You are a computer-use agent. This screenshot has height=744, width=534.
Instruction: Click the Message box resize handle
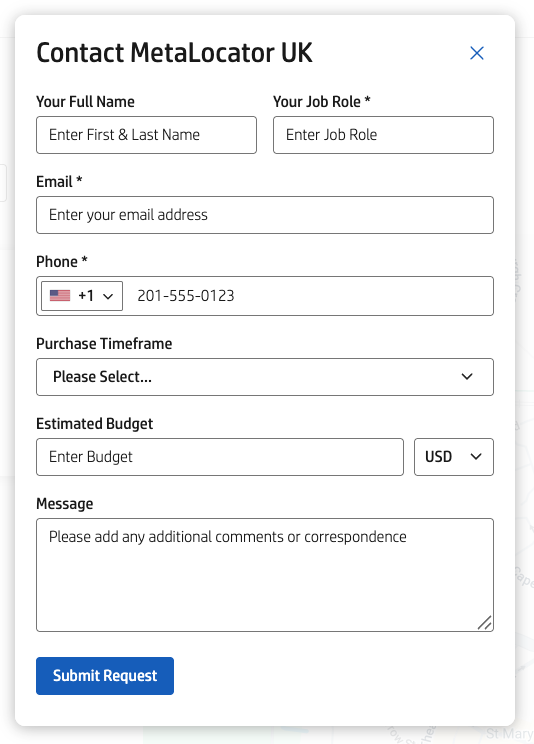coord(485,623)
